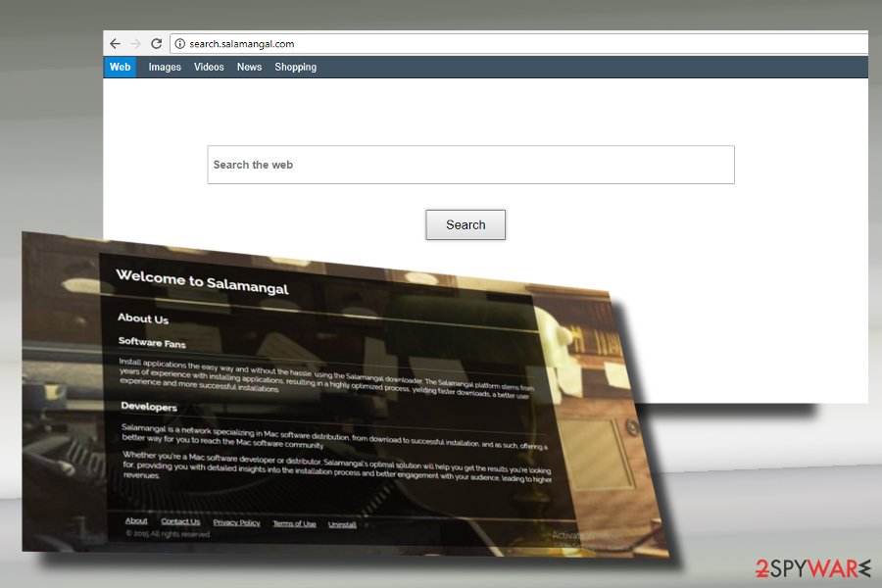Screen dimensions: 882x588
Task: Go to the News tab
Action: point(249,67)
